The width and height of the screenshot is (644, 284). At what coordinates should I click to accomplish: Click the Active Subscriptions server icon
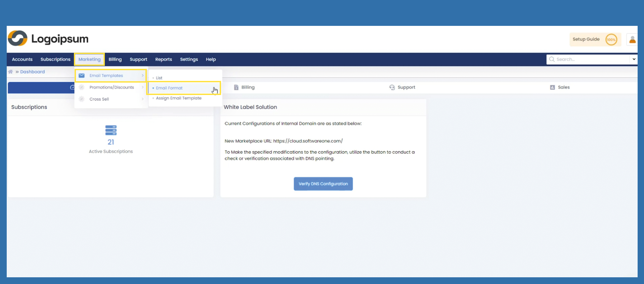(x=111, y=130)
